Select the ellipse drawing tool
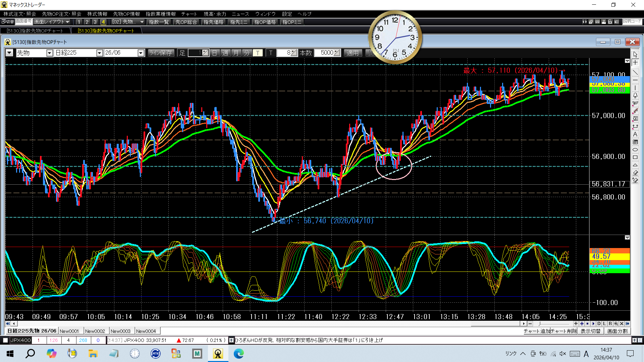Screen dimensions: 644x362 pos(635,150)
